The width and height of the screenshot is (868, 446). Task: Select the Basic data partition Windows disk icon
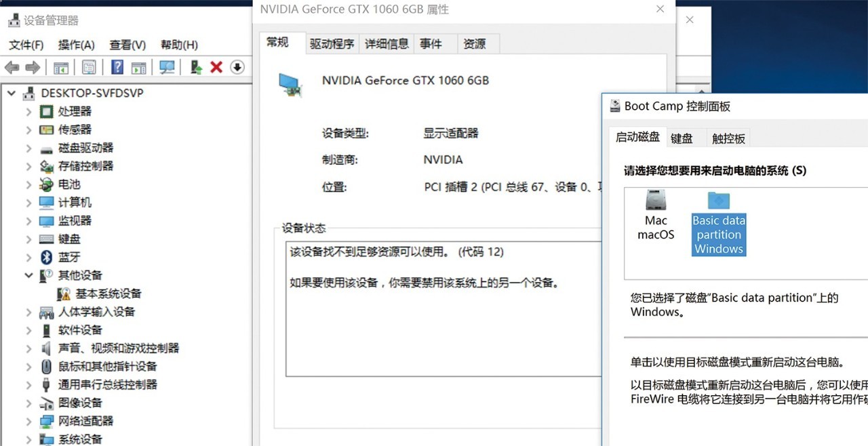719,222
